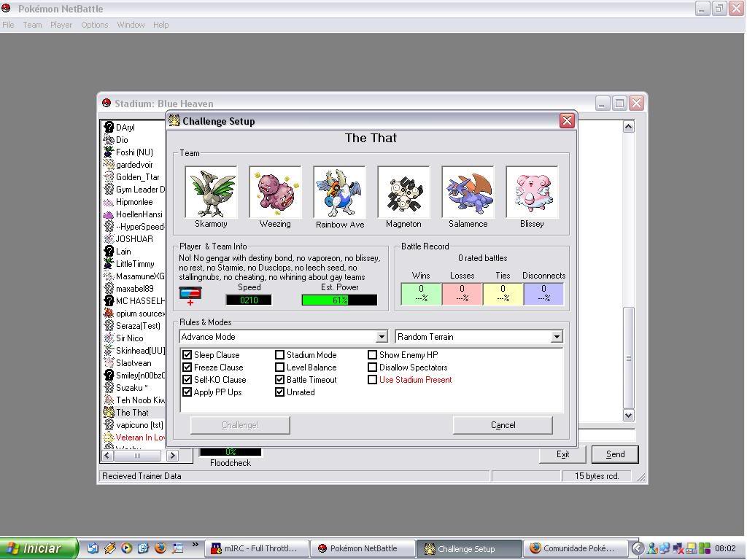Select JOSHUAR in the player list
The image size is (747, 560).
pyautogui.click(x=134, y=239)
